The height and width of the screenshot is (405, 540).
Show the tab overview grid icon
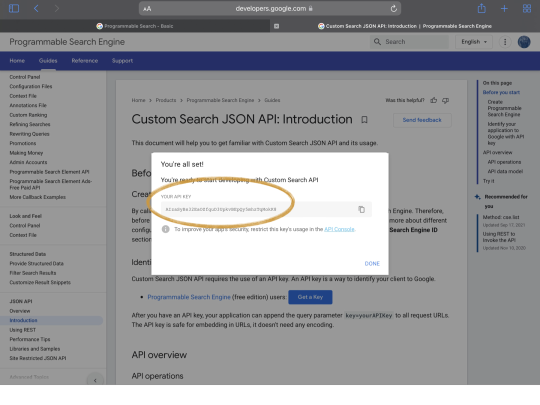tap(527, 9)
